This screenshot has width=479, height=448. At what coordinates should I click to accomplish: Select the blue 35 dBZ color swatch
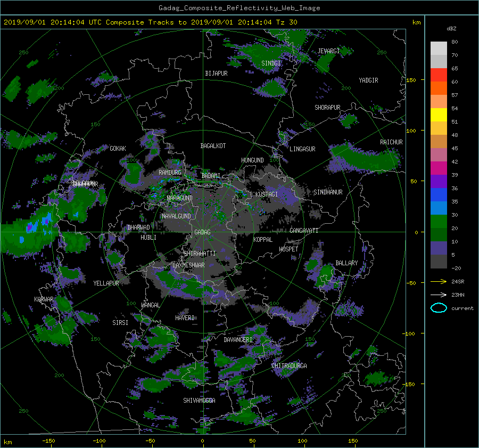439,194
